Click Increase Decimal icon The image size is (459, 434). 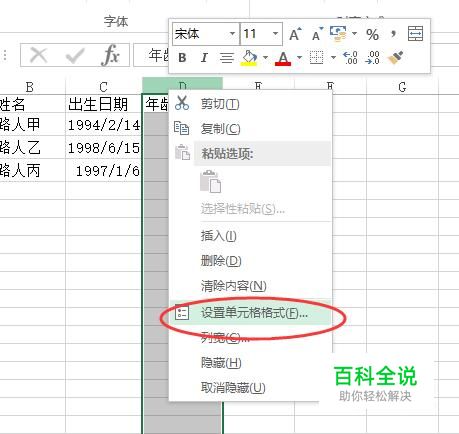[x=350, y=57]
